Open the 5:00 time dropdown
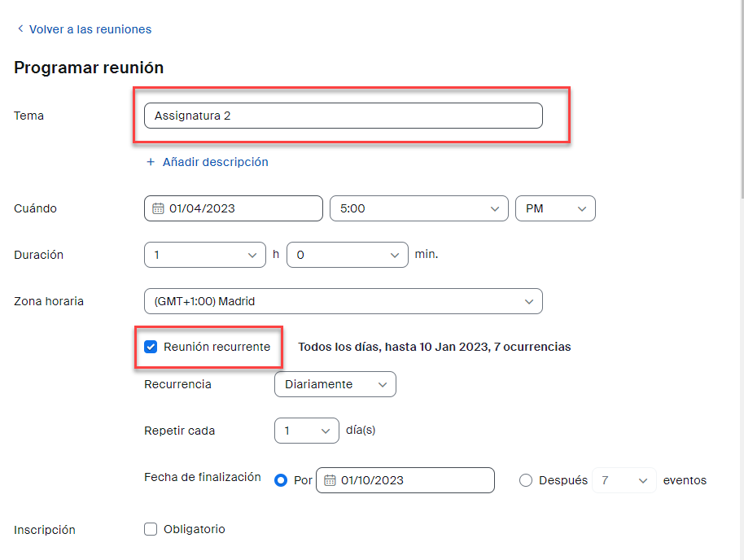 pos(418,208)
